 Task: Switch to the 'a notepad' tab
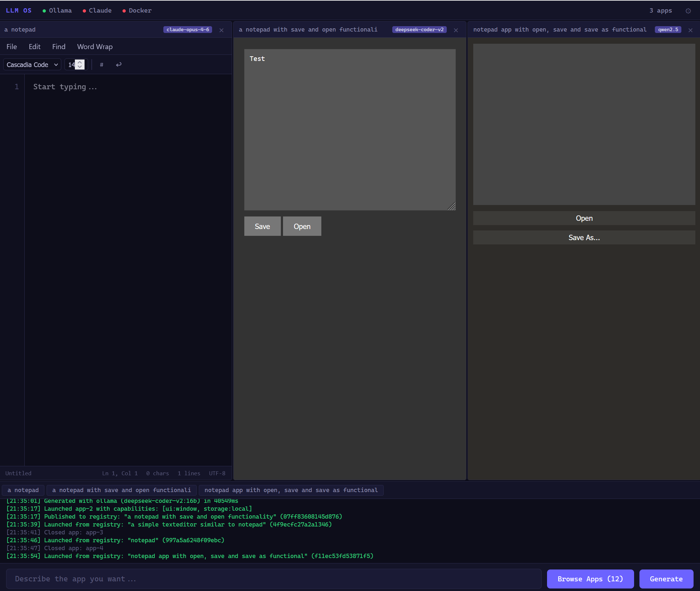23,490
